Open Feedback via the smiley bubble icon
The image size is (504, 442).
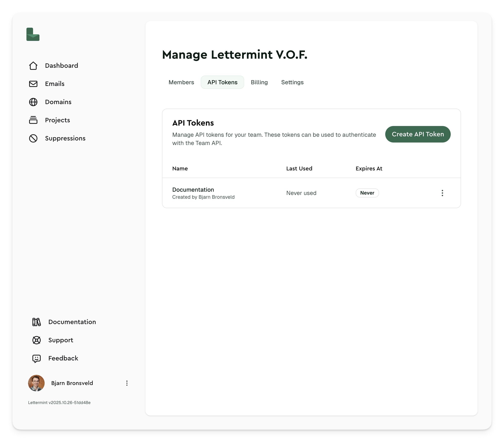pyautogui.click(x=36, y=358)
